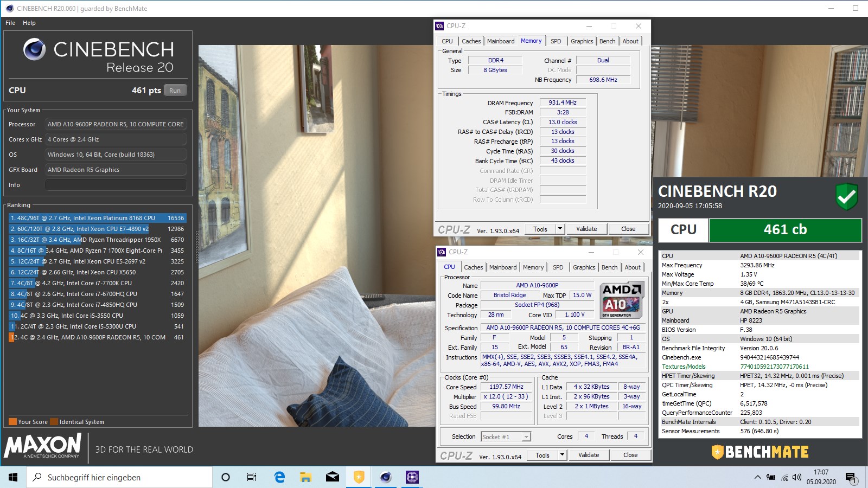
Task: Open the Windows Start menu
Action: pos(13,477)
